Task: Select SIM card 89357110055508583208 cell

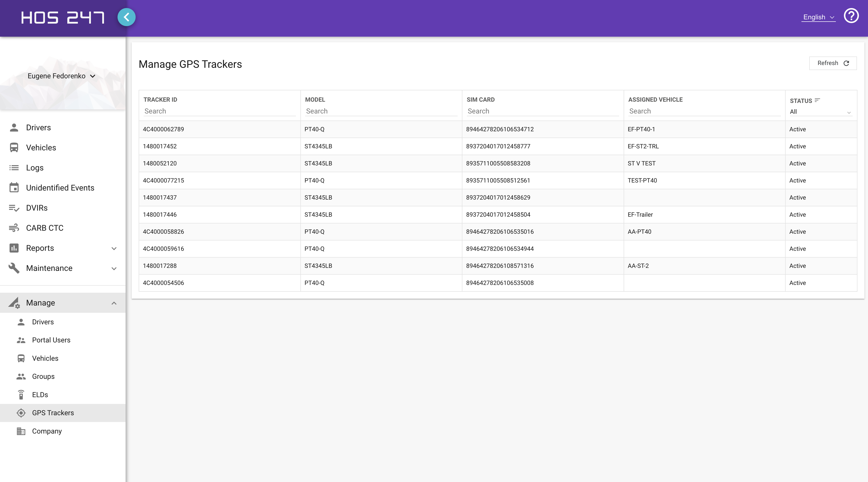Action: [542, 163]
